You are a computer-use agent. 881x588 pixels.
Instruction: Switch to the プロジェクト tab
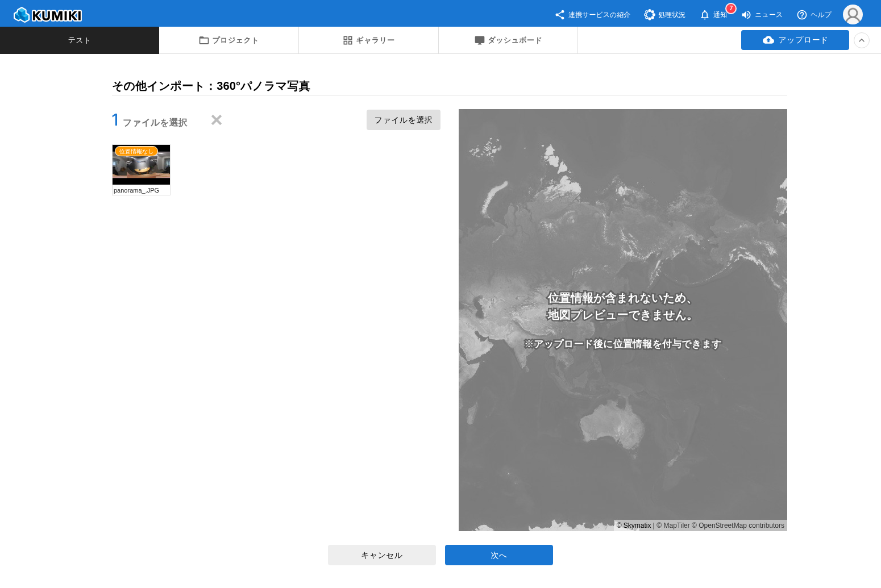click(x=228, y=40)
